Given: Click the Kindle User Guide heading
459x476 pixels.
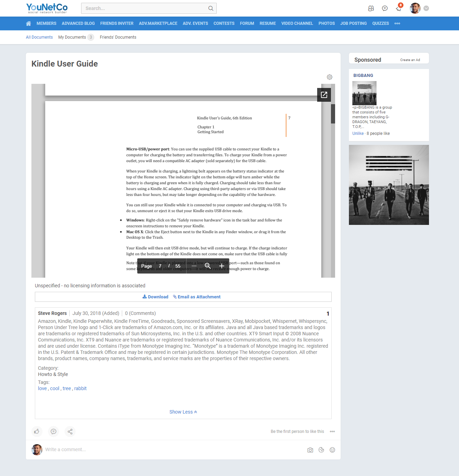Looking at the screenshot, I should (65, 64).
